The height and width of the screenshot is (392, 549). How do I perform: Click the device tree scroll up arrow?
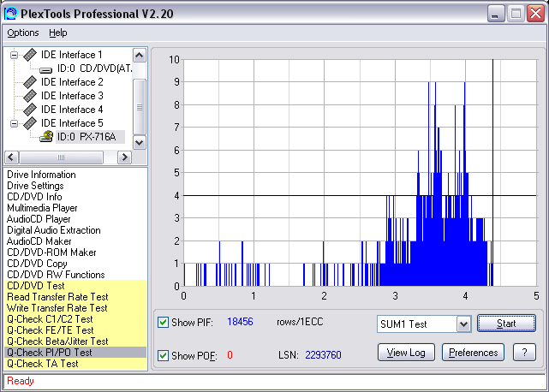pos(140,56)
